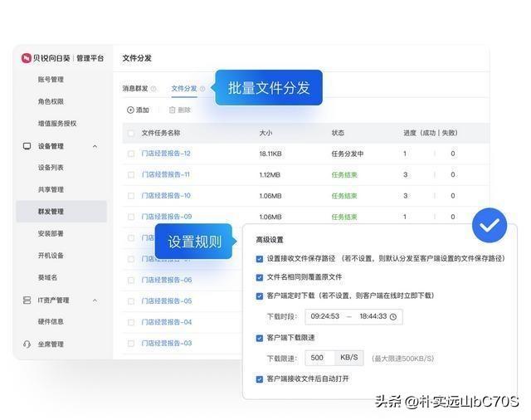The image size is (531, 420).
Task: Open 安装部署 in the sidebar
Action: pos(51,233)
